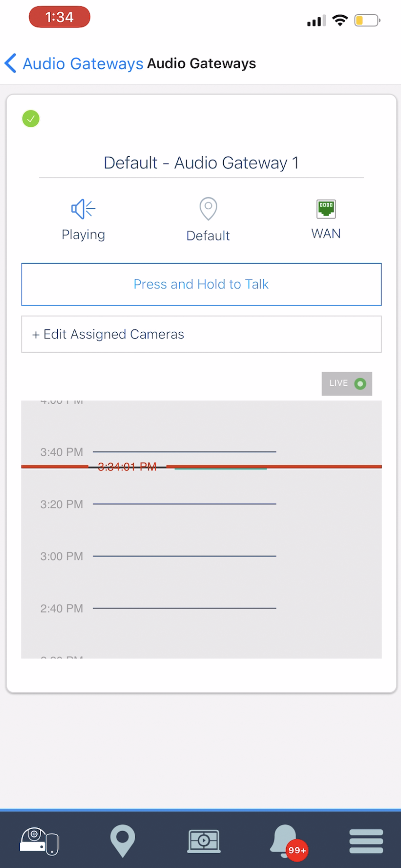
Task: Open the video layouts icon in bottom bar
Action: pyautogui.click(x=203, y=841)
